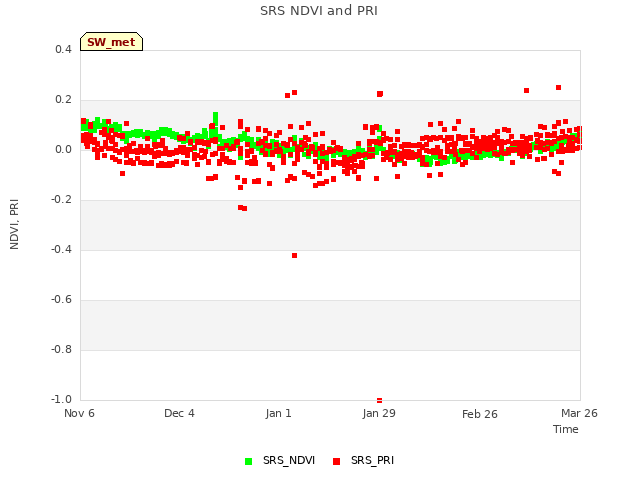
Task: Click the chart title SRS NDVI and PRI
Action: pyautogui.click(x=319, y=11)
